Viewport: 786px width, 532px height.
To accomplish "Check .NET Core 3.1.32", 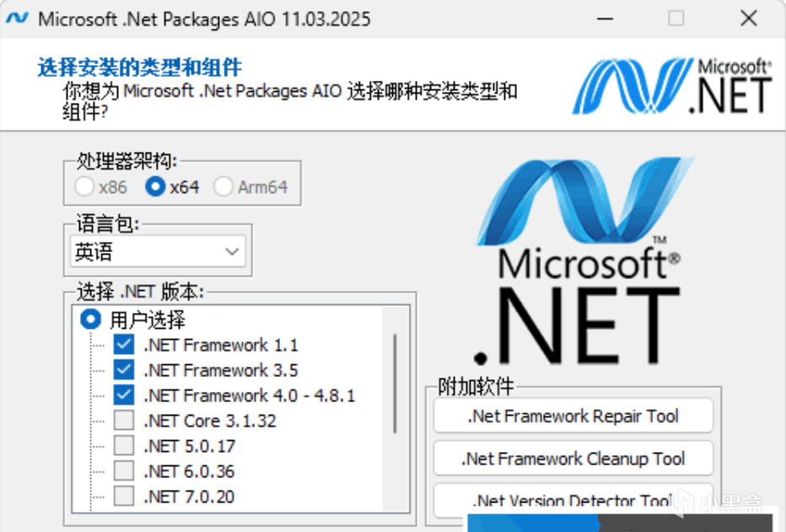I will click(124, 421).
